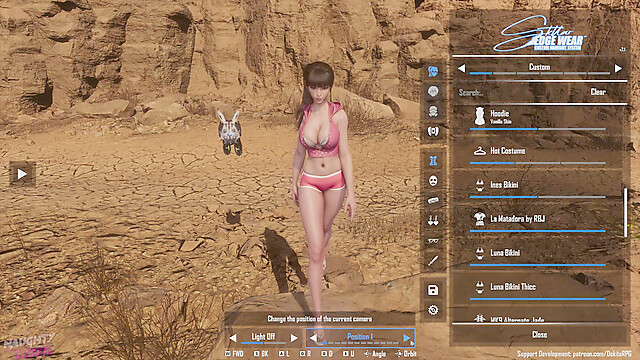
Task: Previous camera position left arrow
Action: (313, 338)
